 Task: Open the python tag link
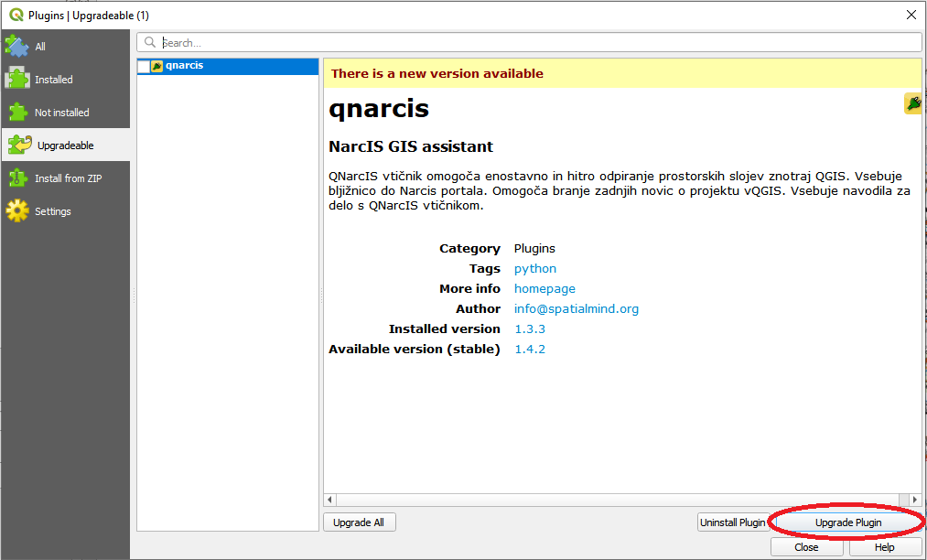pos(534,268)
